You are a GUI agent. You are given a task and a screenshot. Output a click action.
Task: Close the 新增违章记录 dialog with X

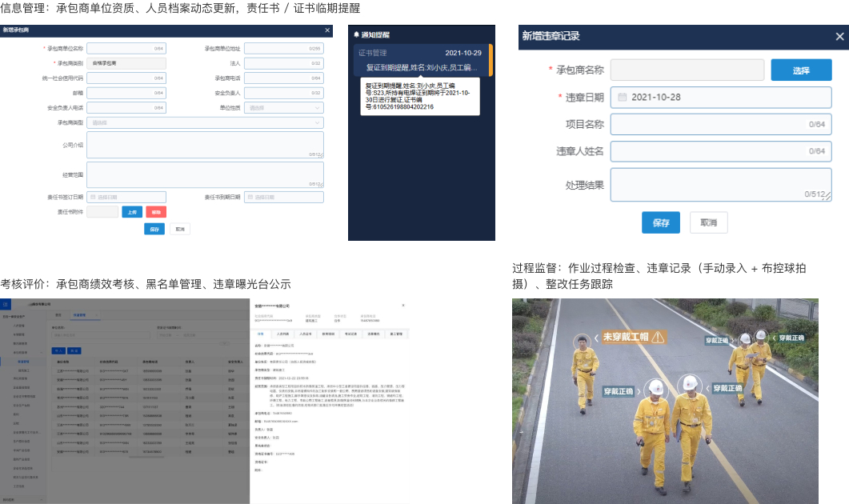pyautogui.click(x=839, y=36)
